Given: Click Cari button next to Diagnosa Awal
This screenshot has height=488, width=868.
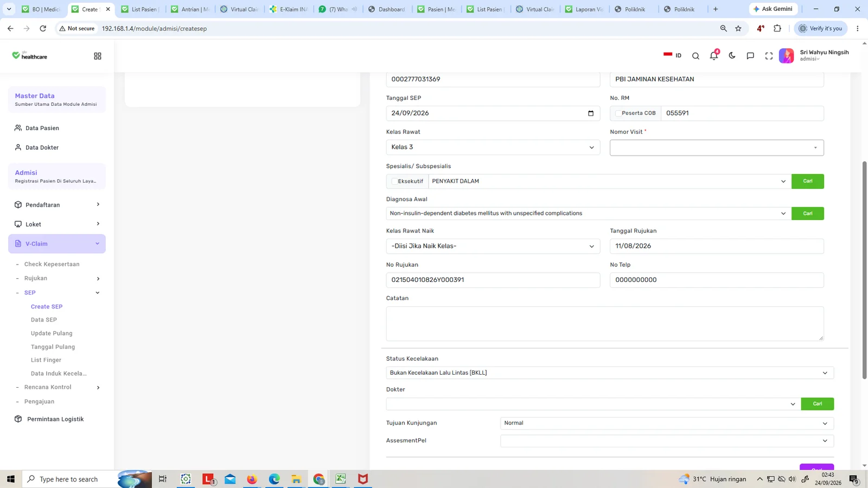Looking at the screenshot, I should (807, 214).
